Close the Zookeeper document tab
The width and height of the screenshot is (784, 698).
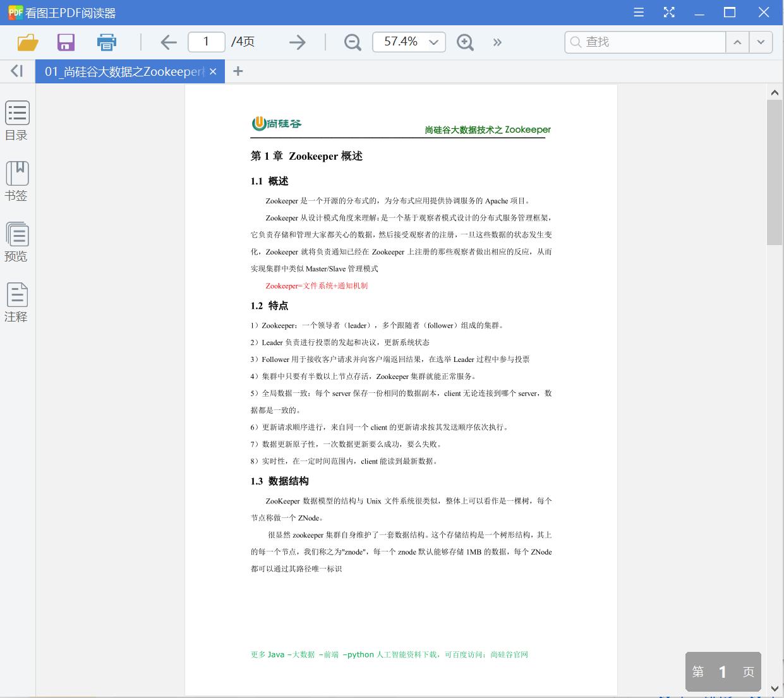tap(213, 71)
